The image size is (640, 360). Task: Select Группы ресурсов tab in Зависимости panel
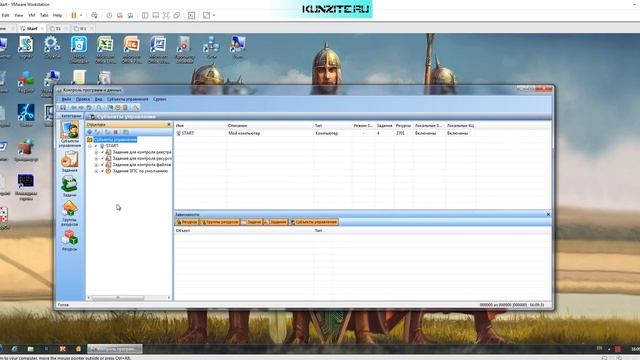coord(220,222)
